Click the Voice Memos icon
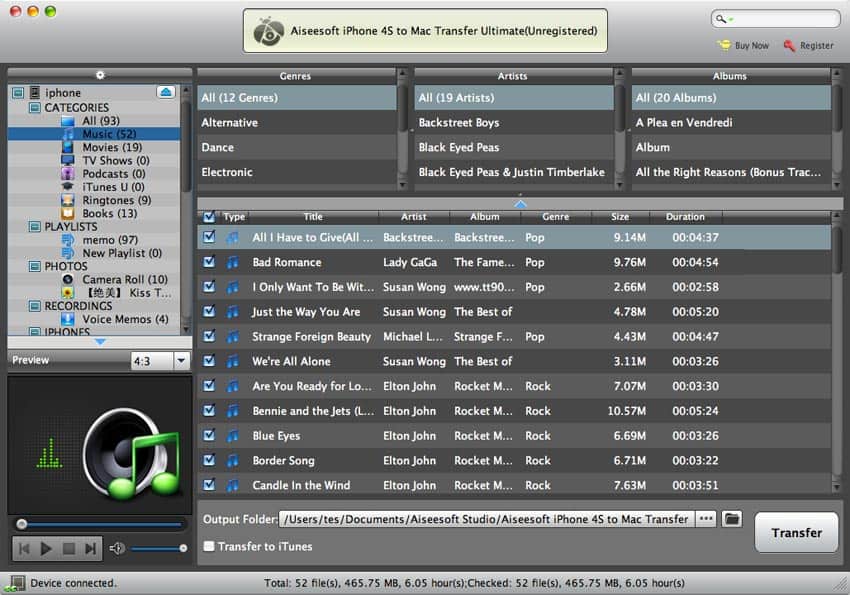 (68, 319)
